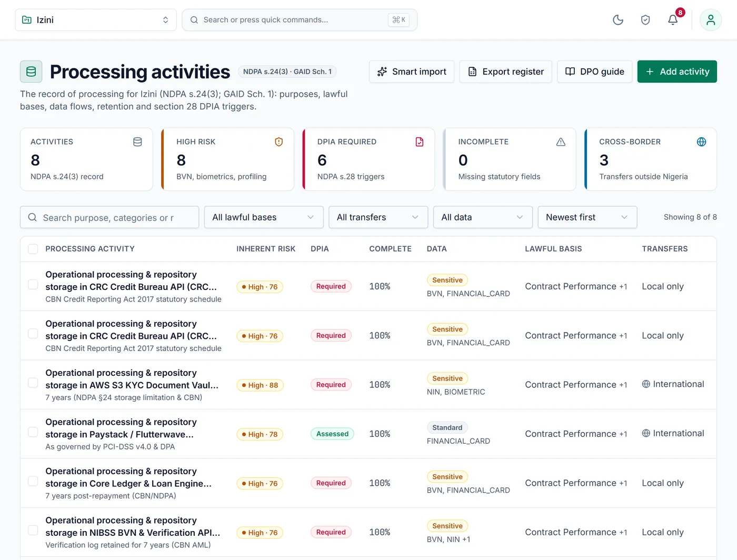Focus the search purpose, categories field
Viewport: 737px width, 560px height.
(x=109, y=217)
